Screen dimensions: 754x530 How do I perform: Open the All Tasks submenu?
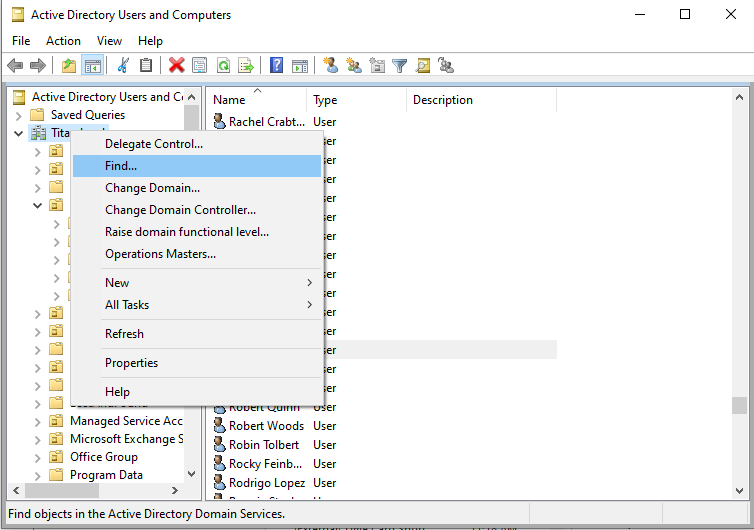(x=197, y=305)
